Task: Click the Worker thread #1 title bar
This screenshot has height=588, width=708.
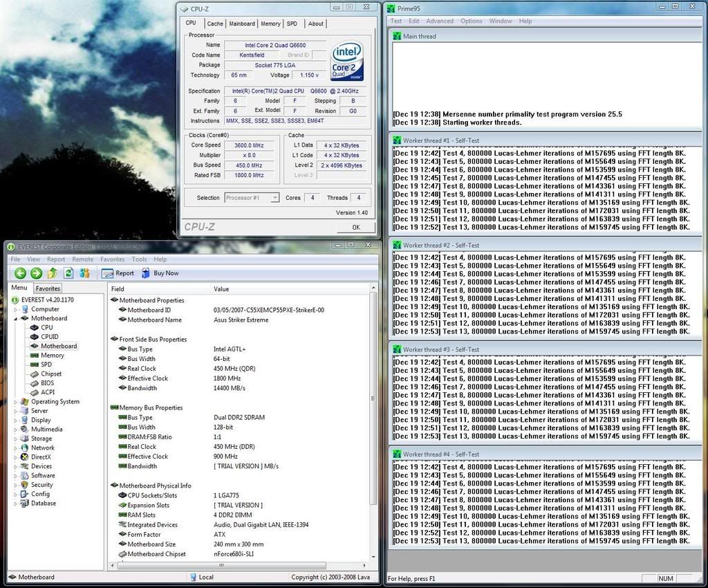Action: click(545, 140)
